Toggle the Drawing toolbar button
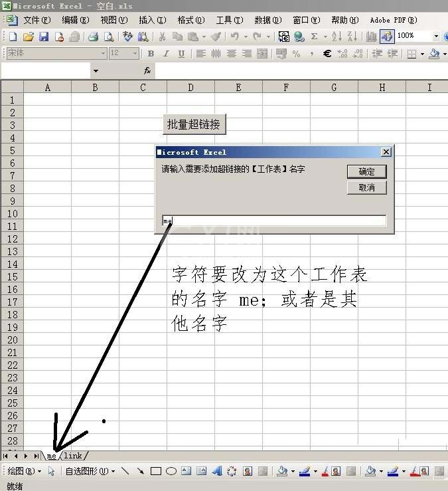This screenshot has width=448, height=491. pos(387,37)
